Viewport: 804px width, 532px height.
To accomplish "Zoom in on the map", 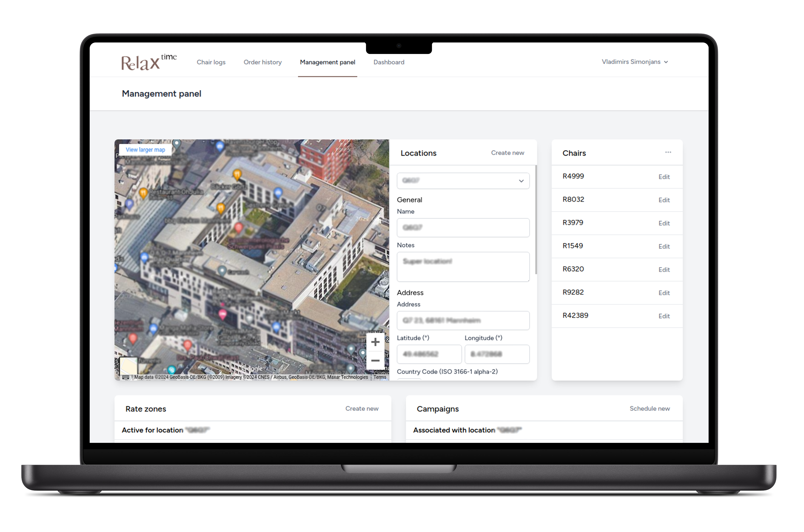I will pyautogui.click(x=375, y=342).
